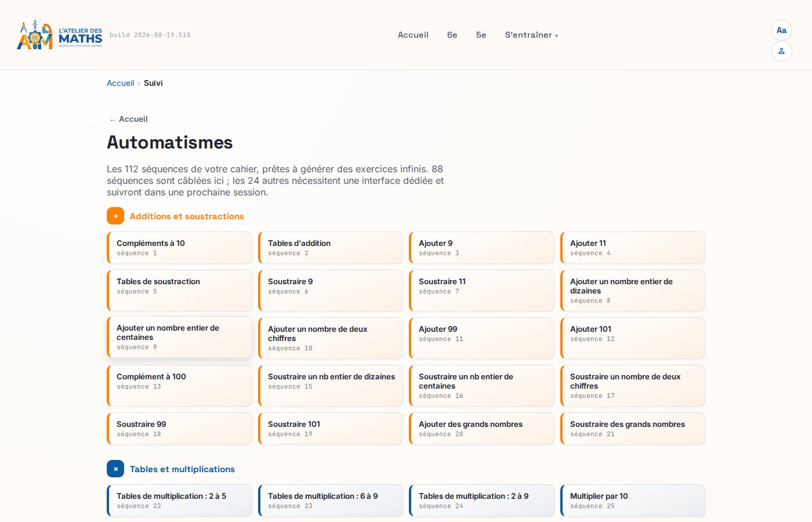Image resolution: width=812 pixels, height=522 pixels.
Task: Open the user account icon button
Action: 781,51
